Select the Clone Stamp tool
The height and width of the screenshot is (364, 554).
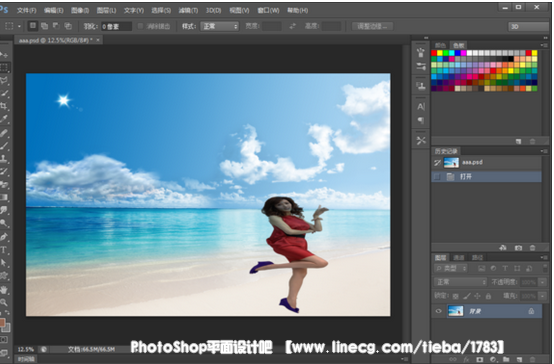click(x=4, y=158)
